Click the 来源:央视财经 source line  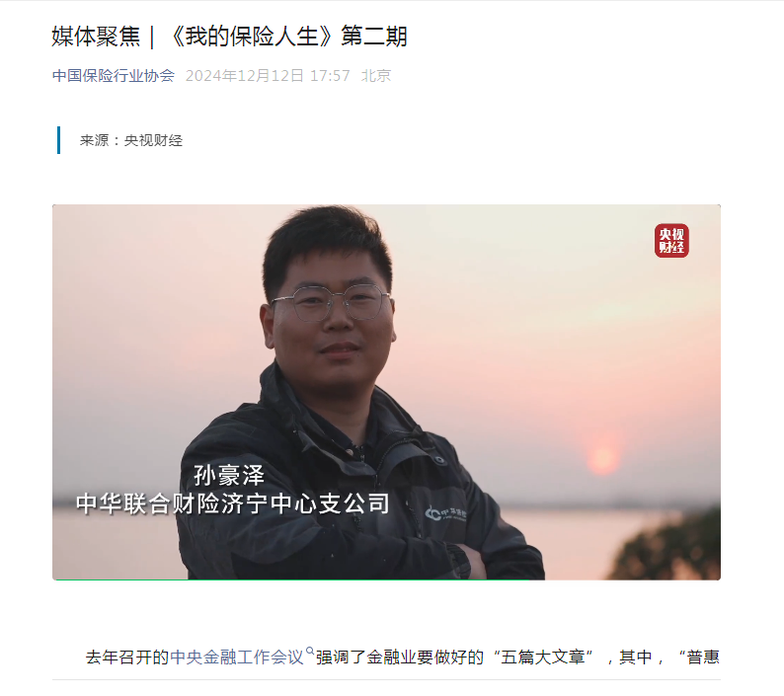pyautogui.click(x=131, y=140)
